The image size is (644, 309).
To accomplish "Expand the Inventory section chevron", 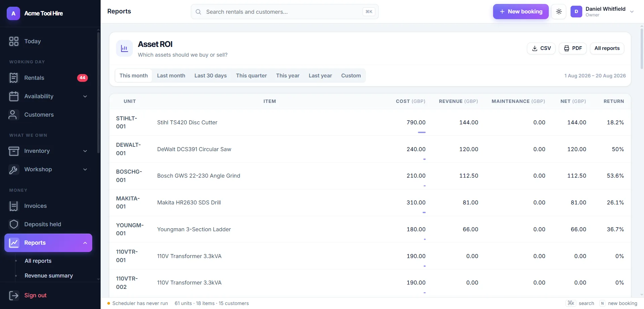I will (85, 151).
